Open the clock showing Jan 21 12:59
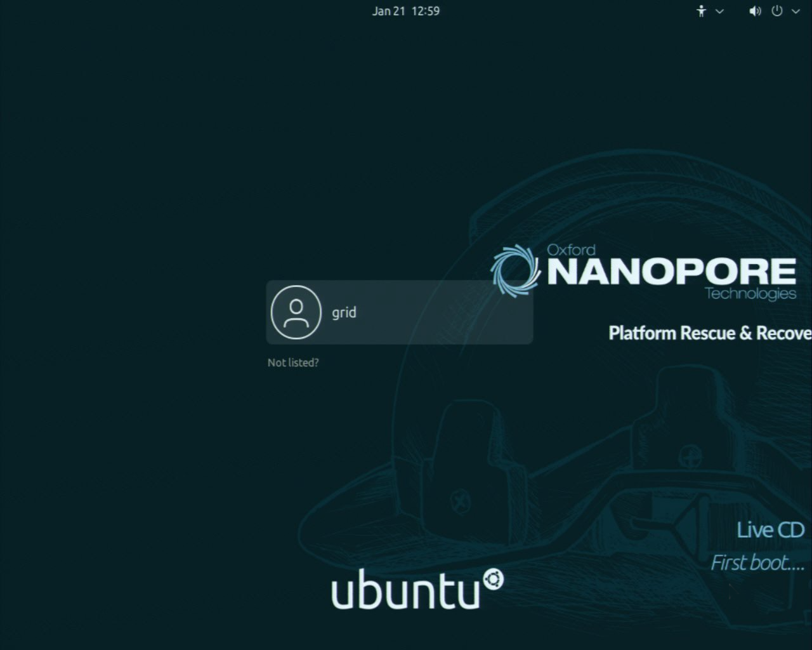 pos(406,11)
